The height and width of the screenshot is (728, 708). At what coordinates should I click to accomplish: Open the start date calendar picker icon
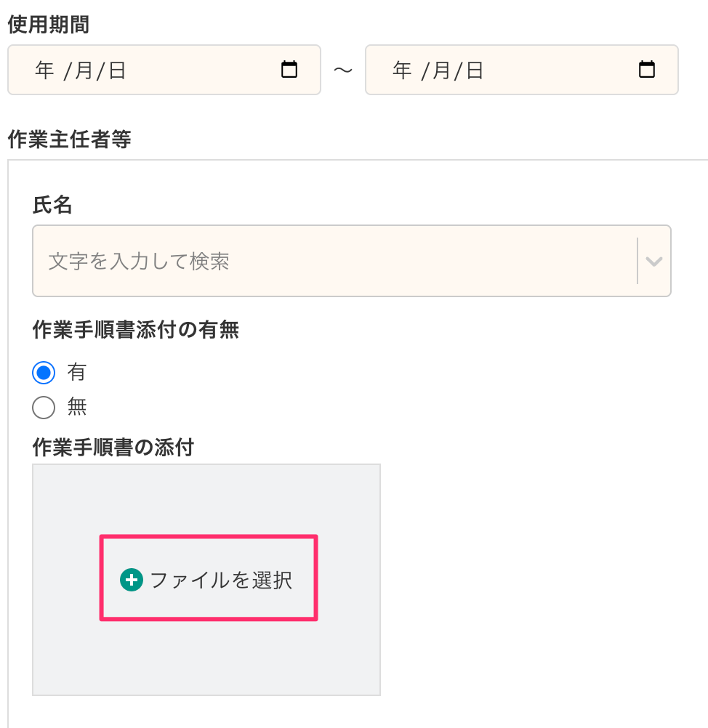[x=289, y=70]
